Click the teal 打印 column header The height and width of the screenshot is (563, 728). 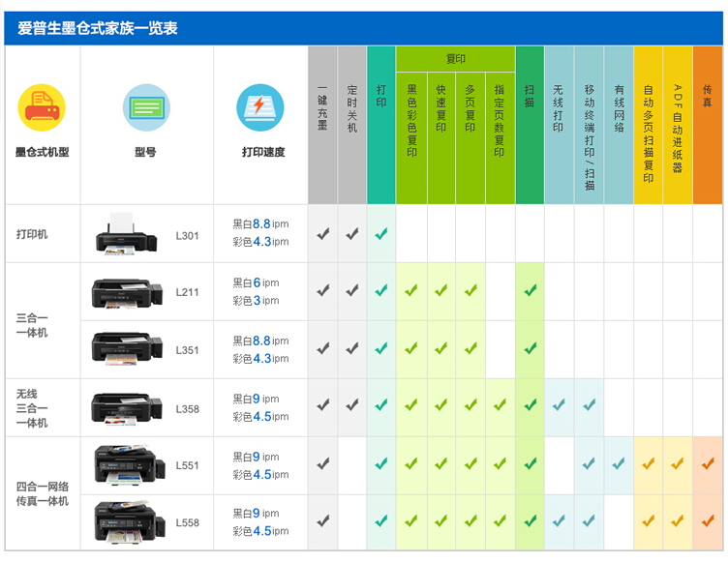click(381, 125)
